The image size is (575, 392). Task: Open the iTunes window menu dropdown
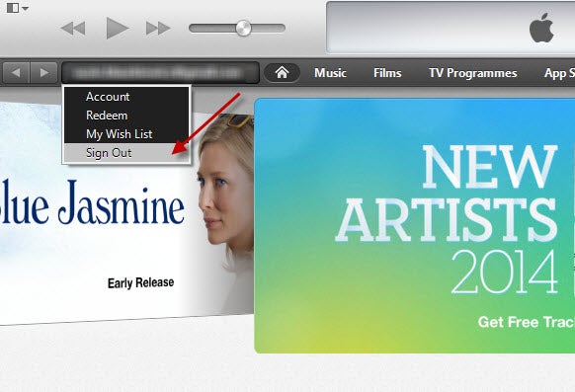pos(17,8)
